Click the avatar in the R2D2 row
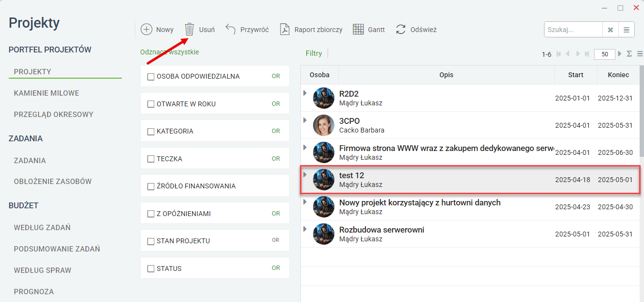This screenshot has width=644, height=302. [324, 98]
